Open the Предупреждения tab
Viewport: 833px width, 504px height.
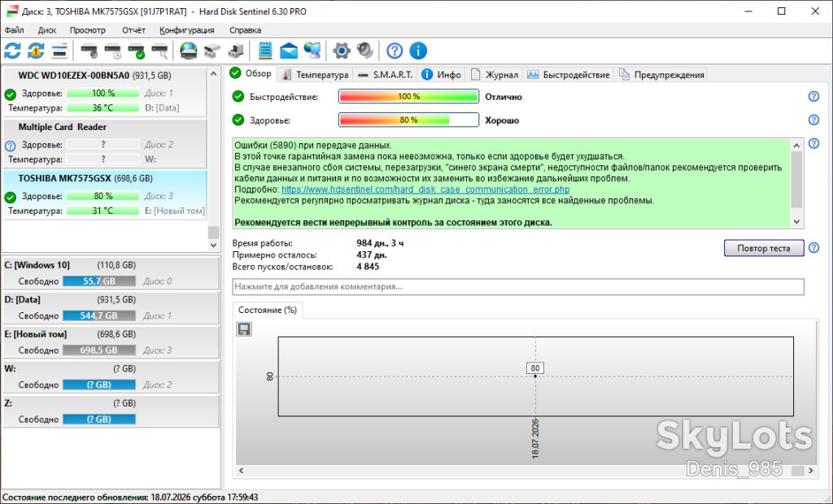click(661, 75)
